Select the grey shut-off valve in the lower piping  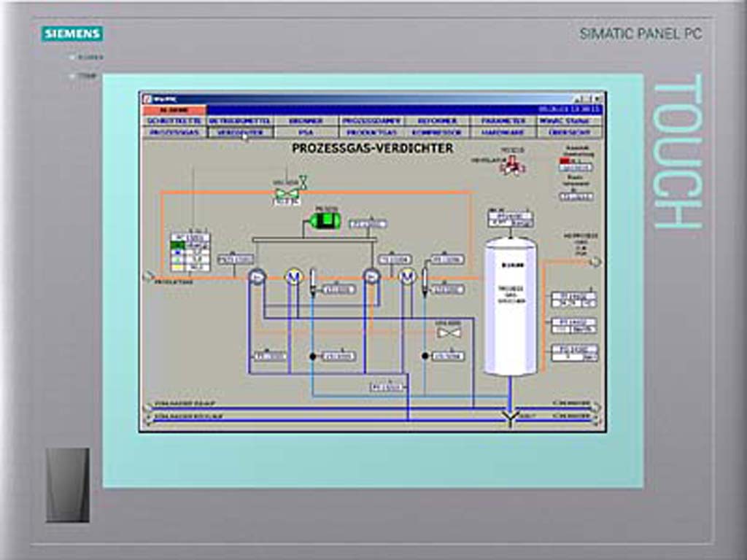[449, 332]
